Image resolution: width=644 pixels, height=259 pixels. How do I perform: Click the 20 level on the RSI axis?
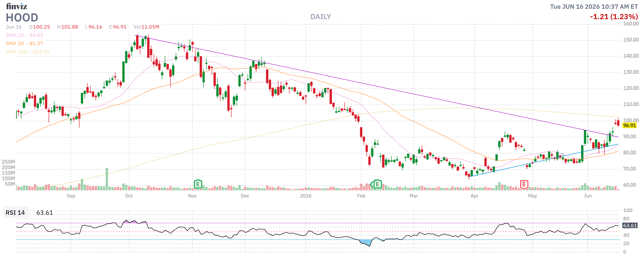[626, 244]
